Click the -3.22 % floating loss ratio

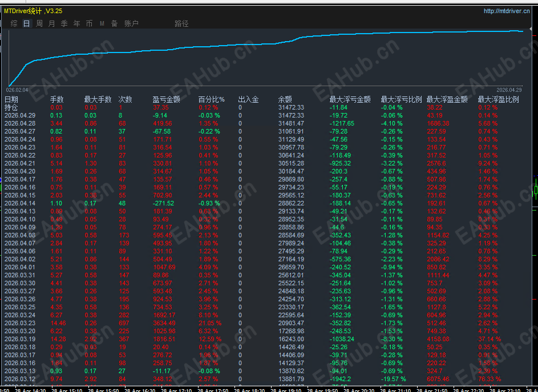391,163
